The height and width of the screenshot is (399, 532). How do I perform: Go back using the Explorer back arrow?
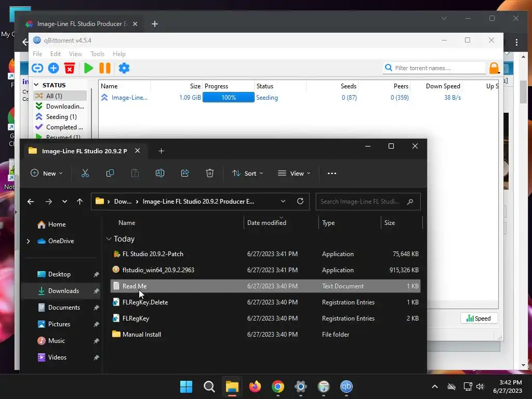click(31, 202)
